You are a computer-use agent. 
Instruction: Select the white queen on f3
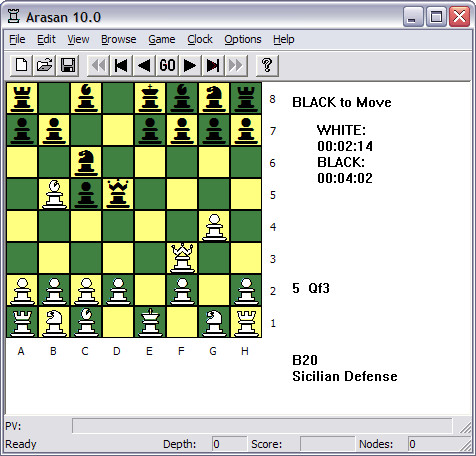[182, 258]
